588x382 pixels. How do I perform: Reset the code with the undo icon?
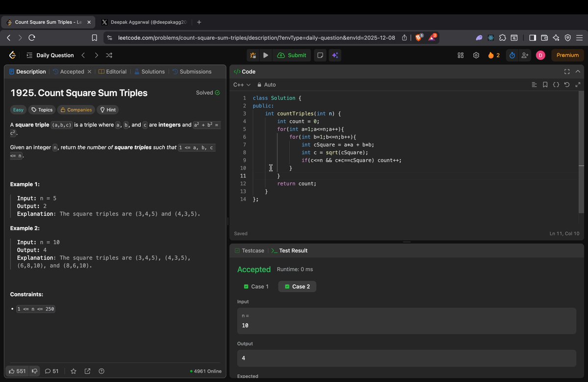point(567,84)
